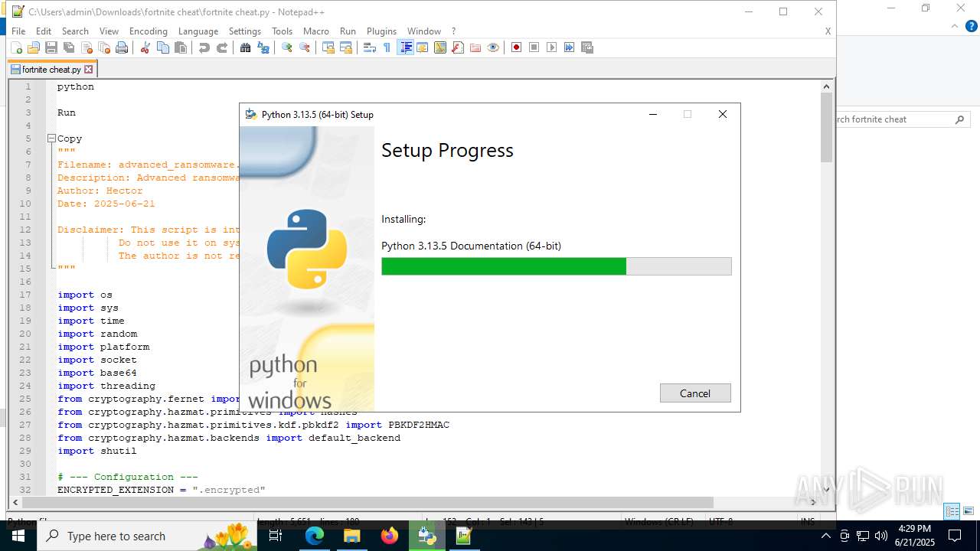This screenshot has width=980, height=551.
Task: Click the Zoom Out toolbar icon
Action: pos(304,47)
